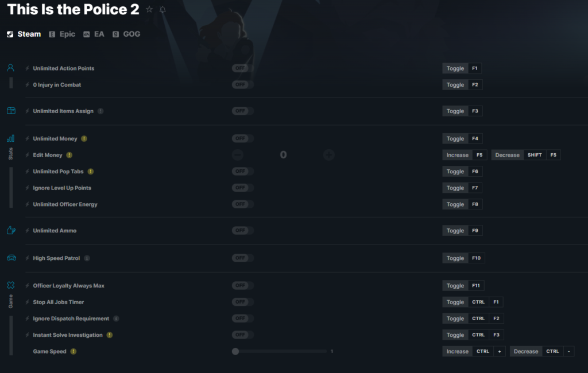This screenshot has height=373, width=588.
Task: Click the Stats bar chart icon
Action: pos(10,138)
